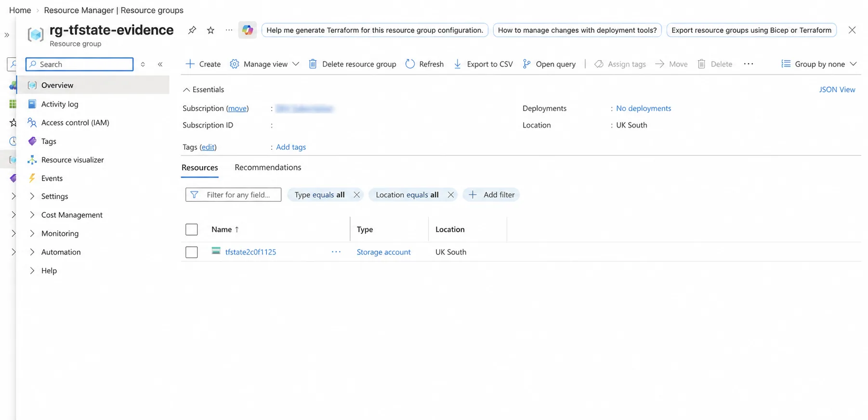Click Assign tags in toolbar
Screen dimensions: 868x420
coord(620,64)
